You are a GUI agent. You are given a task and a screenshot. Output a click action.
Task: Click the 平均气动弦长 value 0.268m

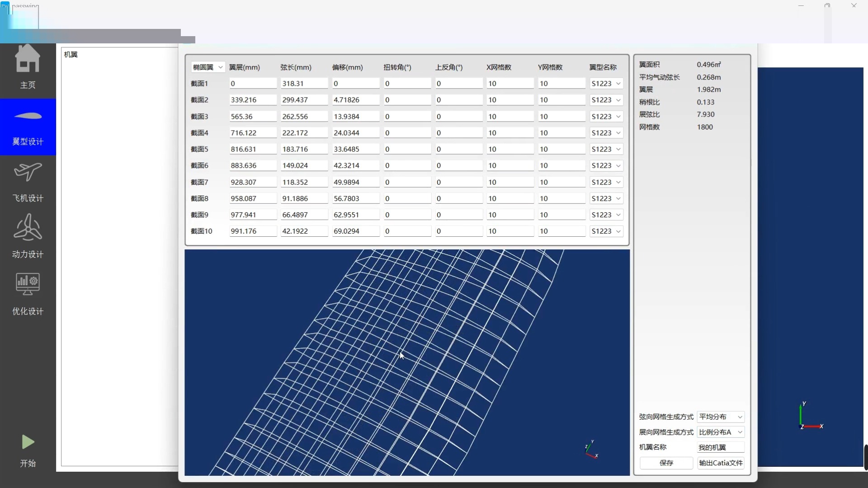708,77
